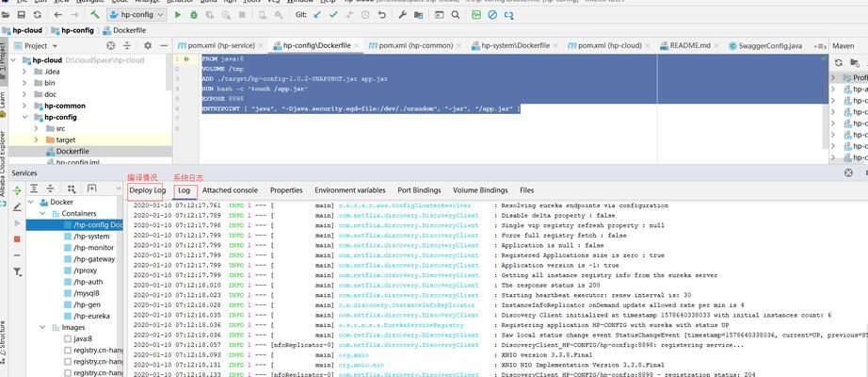The height and width of the screenshot is (377, 868).
Task: Open the Attached console tab
Action: 230,190
